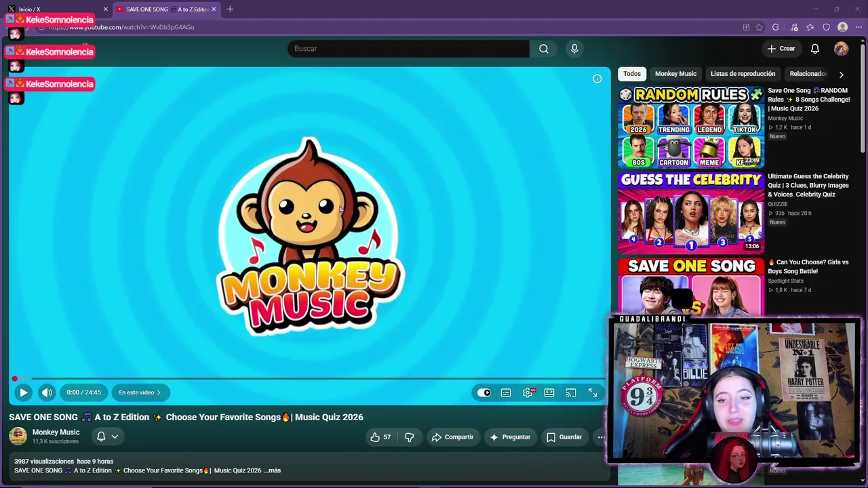Open the player settings gear
The width and height of the screenshot is (868, 488).
coord(528,392)
